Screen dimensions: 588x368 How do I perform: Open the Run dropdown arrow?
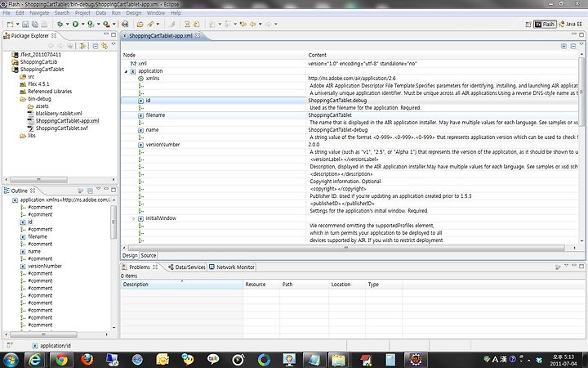pyautogui.click(x=82, y=24)
